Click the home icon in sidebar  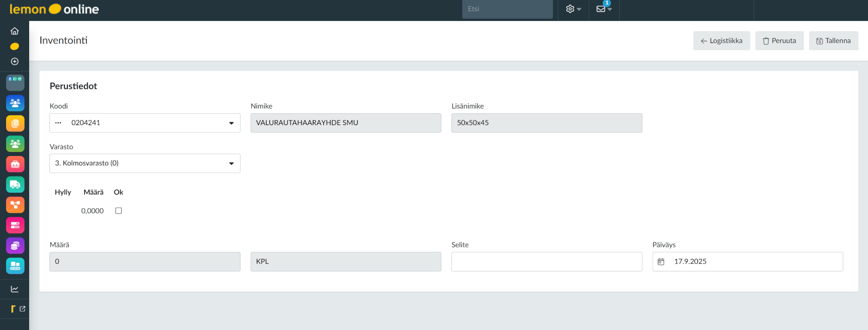coord(15,31)
